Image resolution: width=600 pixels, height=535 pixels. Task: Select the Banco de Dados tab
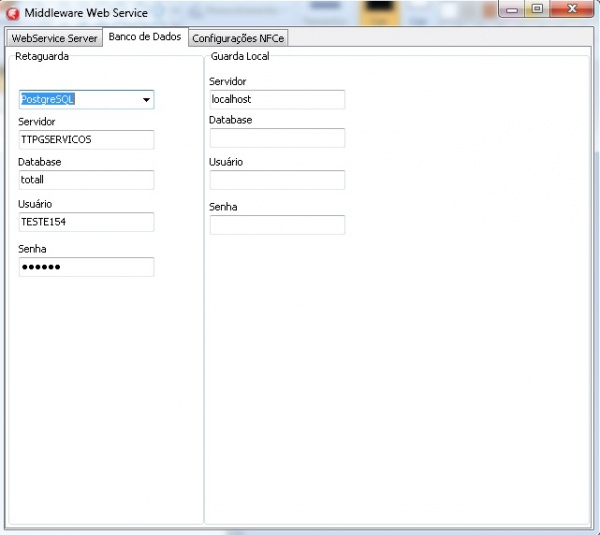(x=145, y=37)
